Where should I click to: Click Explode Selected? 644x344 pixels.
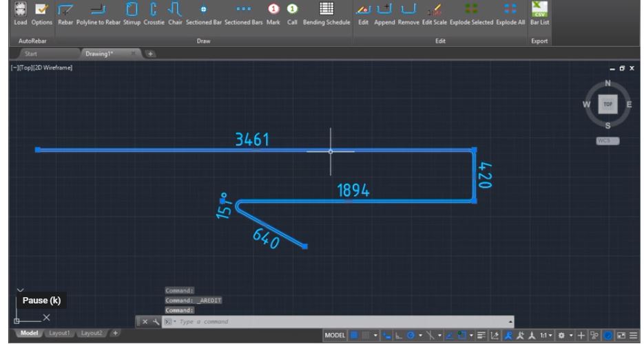tap(471, 13)
